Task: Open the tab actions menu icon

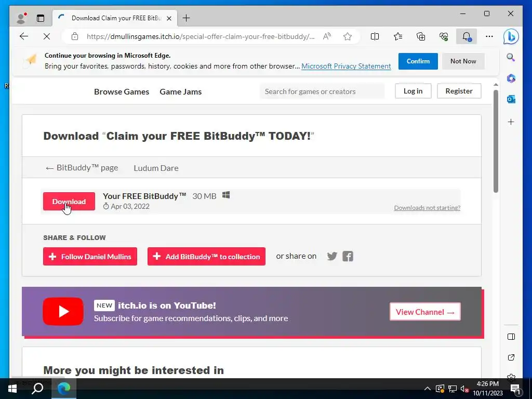Action: click(41, 18)
